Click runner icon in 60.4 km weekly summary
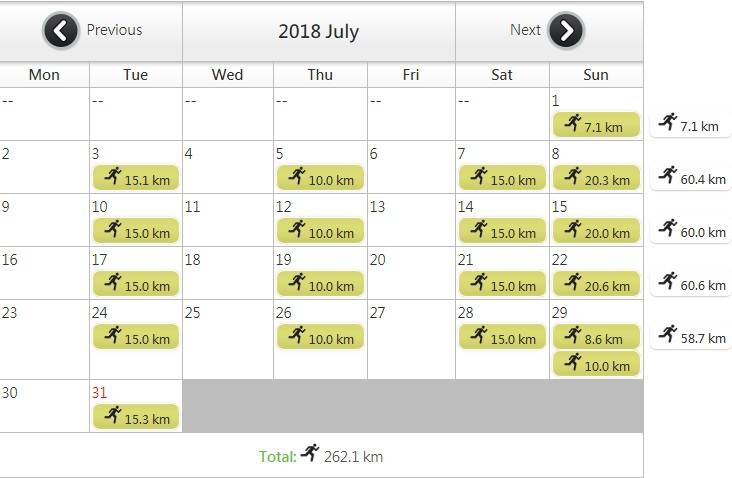Screen dimensions: 732x478 [x=668, y=175]
